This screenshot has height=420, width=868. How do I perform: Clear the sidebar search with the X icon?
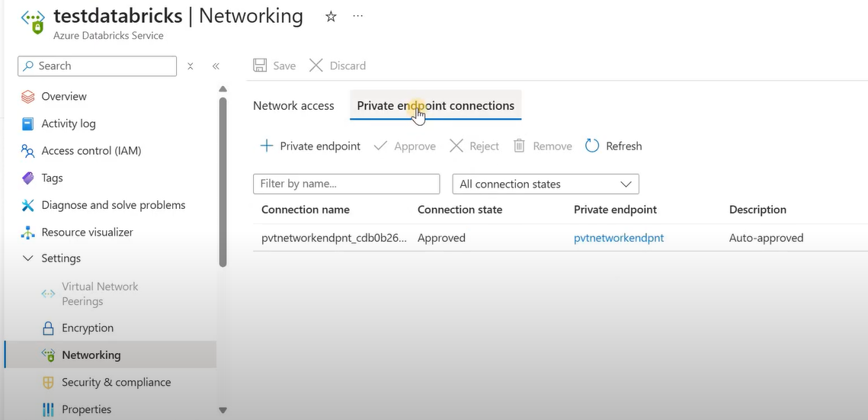(191, 66)
